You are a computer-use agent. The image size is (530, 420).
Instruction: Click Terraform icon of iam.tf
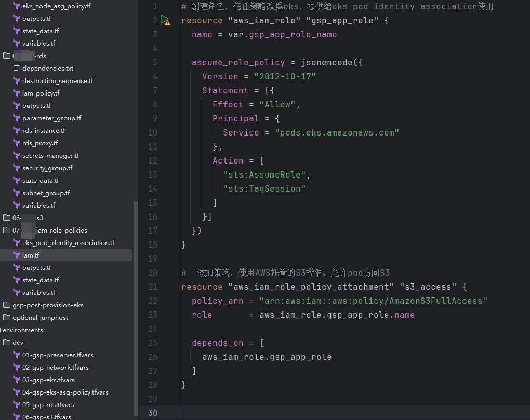click(x=17, y=255)
